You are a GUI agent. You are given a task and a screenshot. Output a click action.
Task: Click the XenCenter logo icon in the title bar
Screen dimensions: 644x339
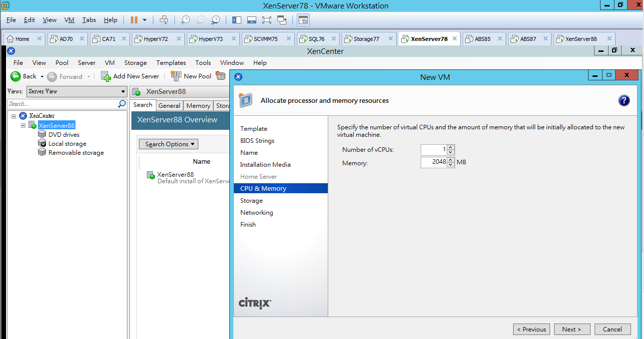[x=11, y=51]
